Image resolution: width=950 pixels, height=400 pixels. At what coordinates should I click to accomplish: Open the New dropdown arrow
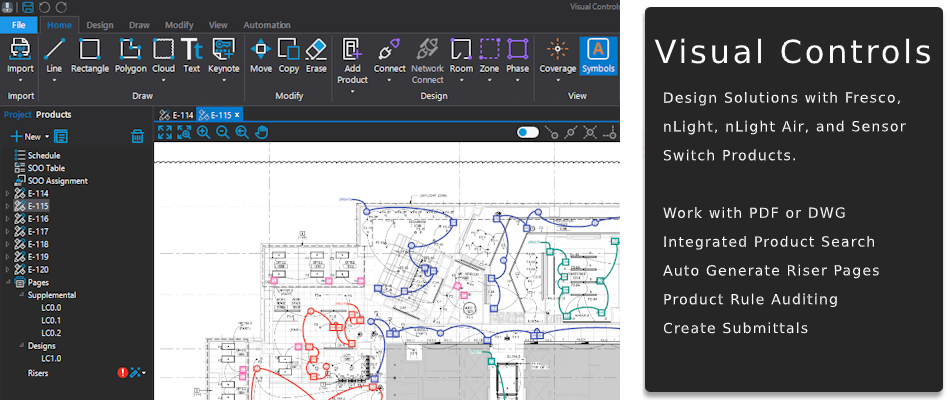(47, 137)
